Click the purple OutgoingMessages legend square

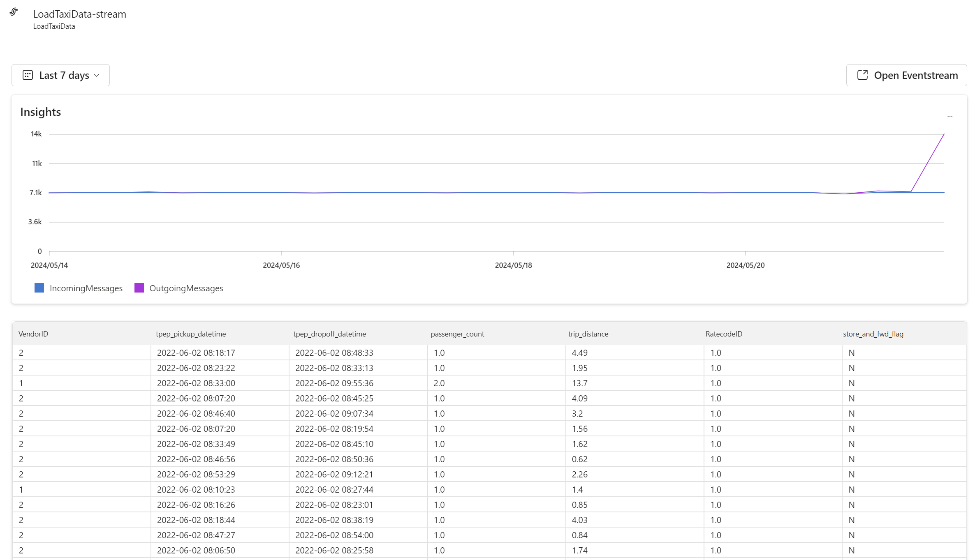coord(139,288)
